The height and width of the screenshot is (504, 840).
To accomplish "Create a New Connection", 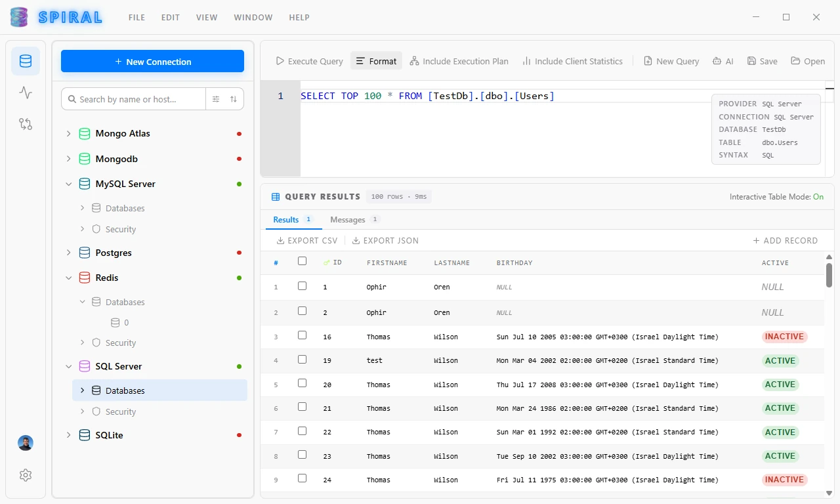I will [152, 62].
